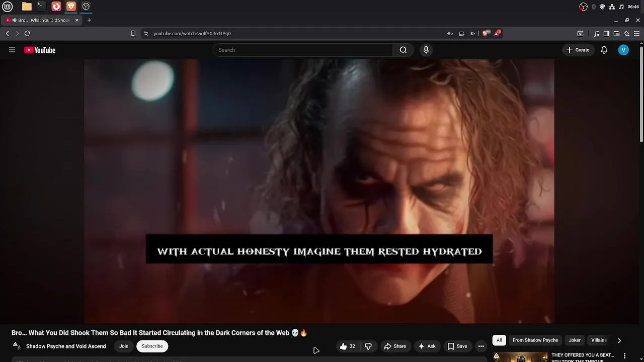Image resolution: width=644 pixels, height=362 pixels.
Task: Go back to the previous page
Action: [7, 33]
